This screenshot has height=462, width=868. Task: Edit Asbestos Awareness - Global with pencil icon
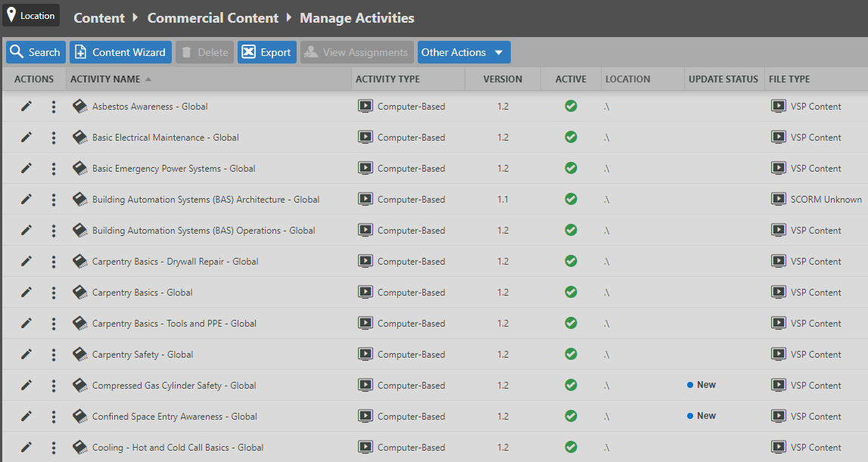click(x=26, y=106)
